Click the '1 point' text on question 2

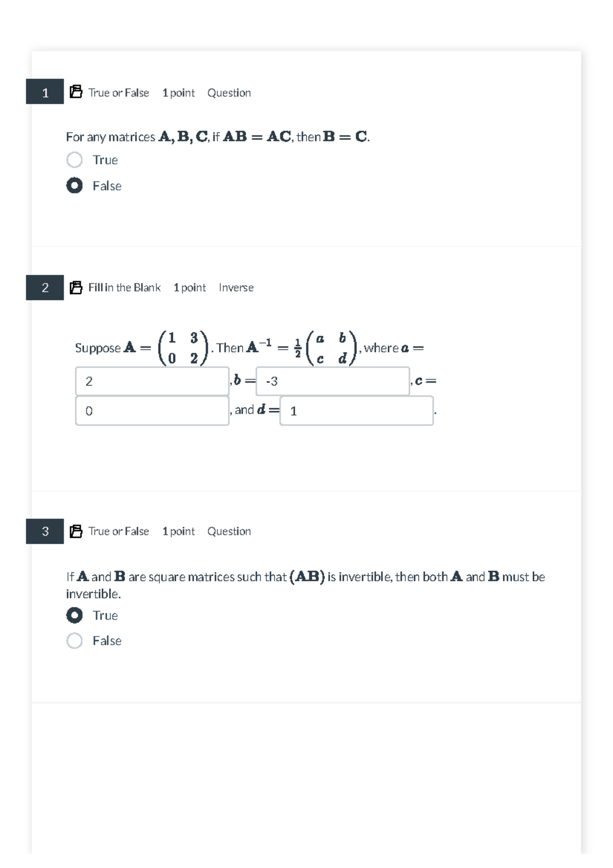(x=188, y=288)
